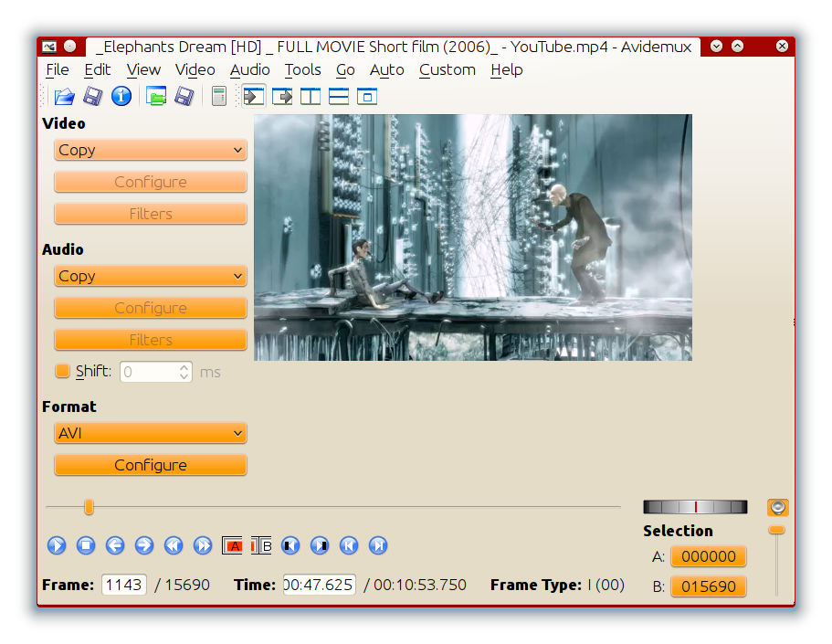This screenshot has height=644, width=832.
Task: Open the Tools menu
Action: pyautogui.click(x=302, y=70)
